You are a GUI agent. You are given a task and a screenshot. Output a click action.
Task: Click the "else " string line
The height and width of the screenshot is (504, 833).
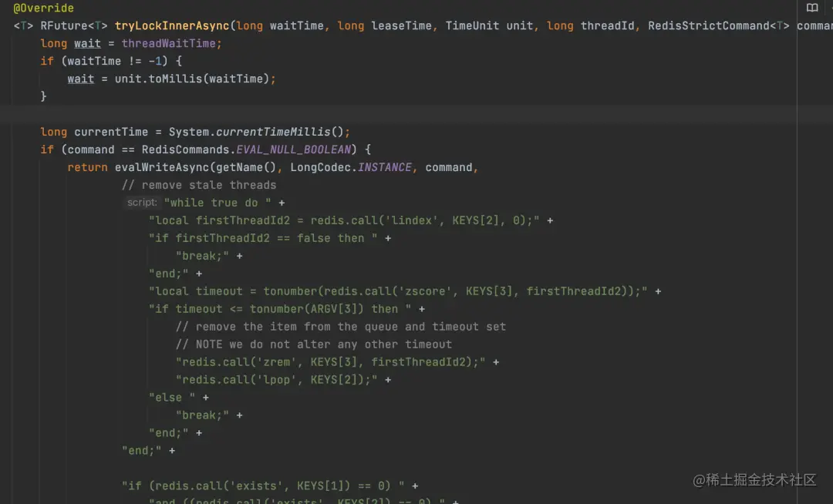(171, 398)
